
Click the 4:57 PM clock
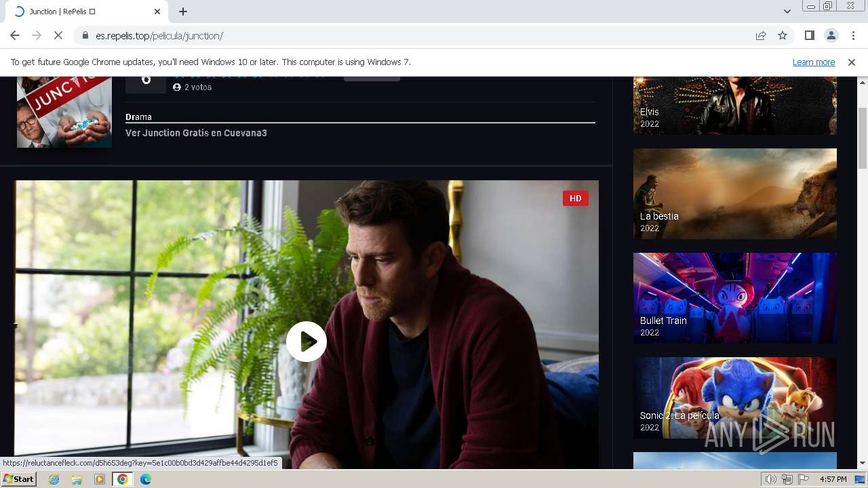click(833, 479)
